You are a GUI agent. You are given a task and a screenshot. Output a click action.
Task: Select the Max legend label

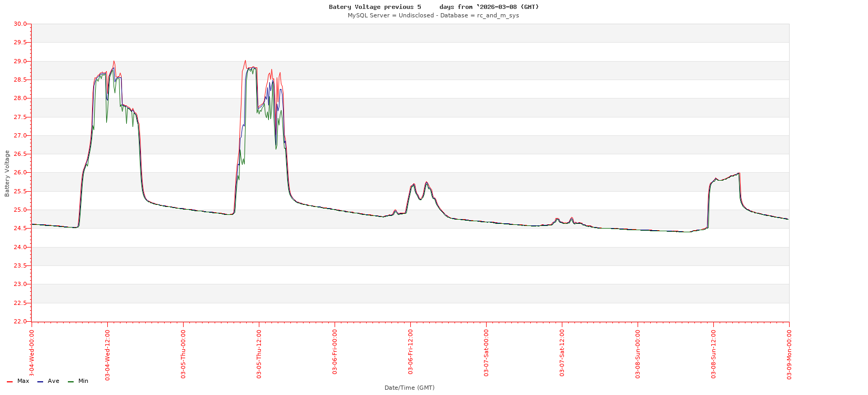(23, 381)
